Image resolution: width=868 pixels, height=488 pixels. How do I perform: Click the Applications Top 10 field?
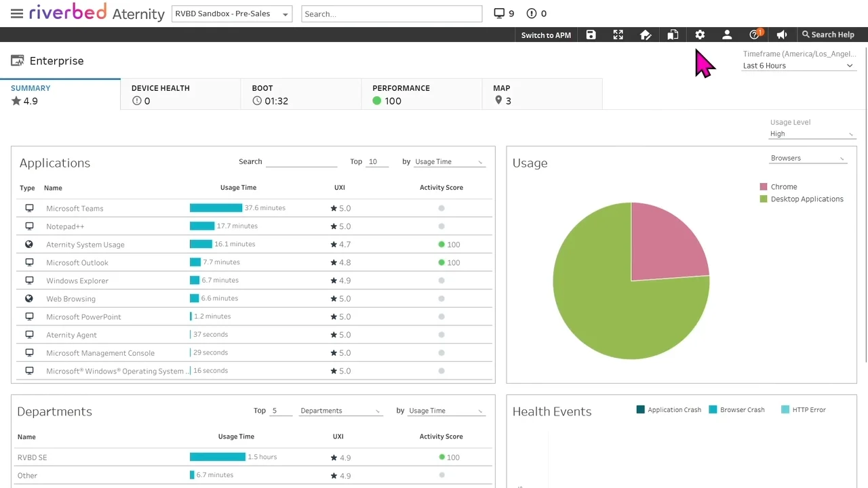coord(377,162)
